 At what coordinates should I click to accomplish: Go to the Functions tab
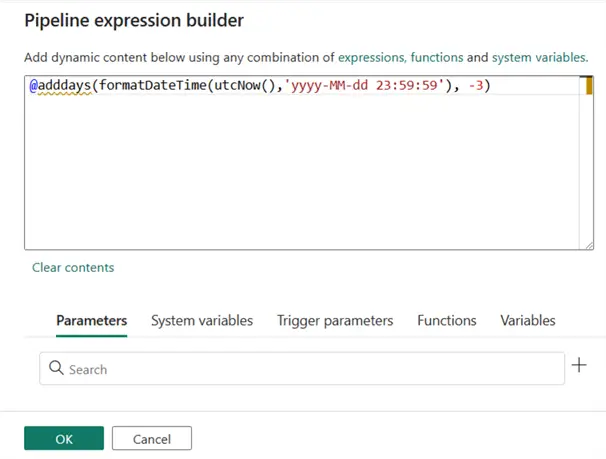pos(446,321)
